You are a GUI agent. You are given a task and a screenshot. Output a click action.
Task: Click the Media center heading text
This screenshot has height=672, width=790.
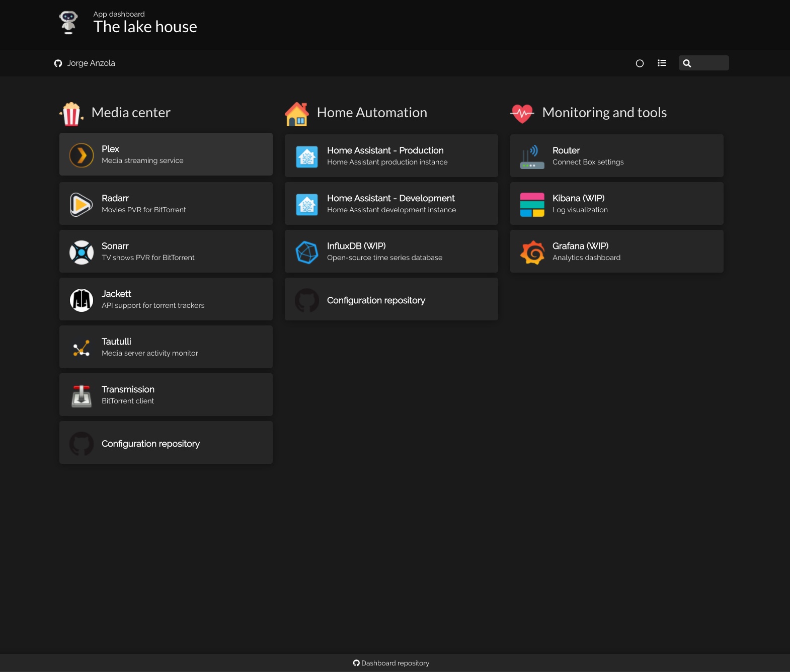pyautogui.click(x=131, y=113)
